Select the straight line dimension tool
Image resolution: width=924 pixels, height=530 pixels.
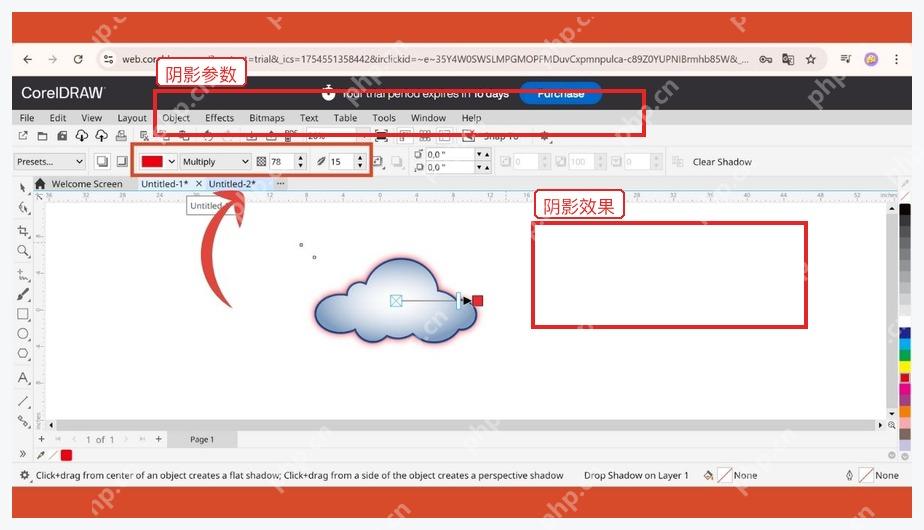tap(23, 401)
